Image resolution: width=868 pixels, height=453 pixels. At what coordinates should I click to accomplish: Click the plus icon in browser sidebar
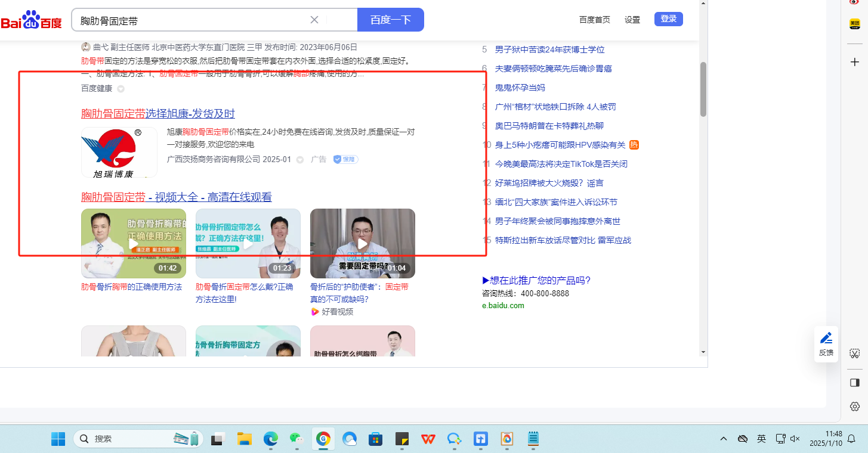click(854, 62)
